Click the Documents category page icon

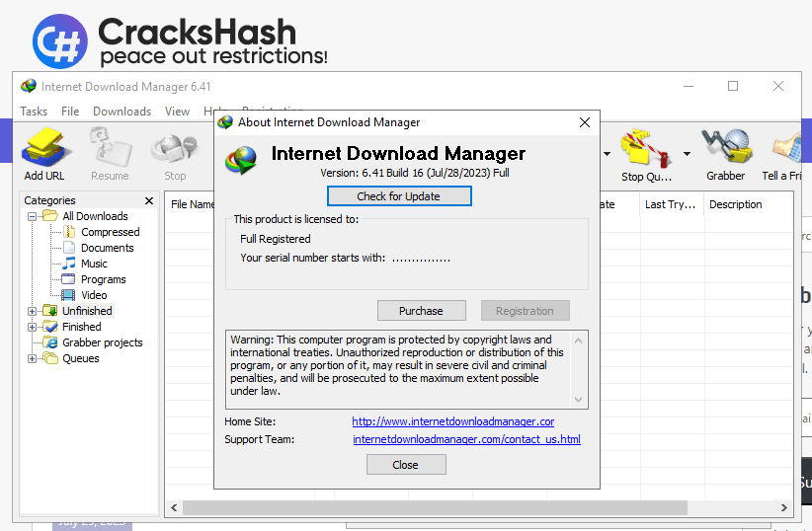[x=69, y=248]
